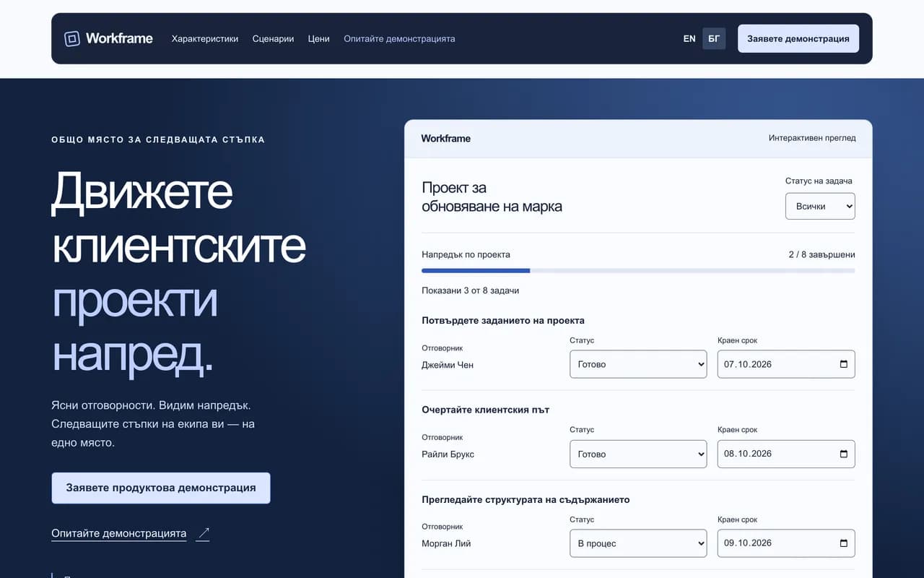Follow the underlined Опитайте демонстрацията hero link
The height and width of the screenshot is (578, 924).
point(119,534)
